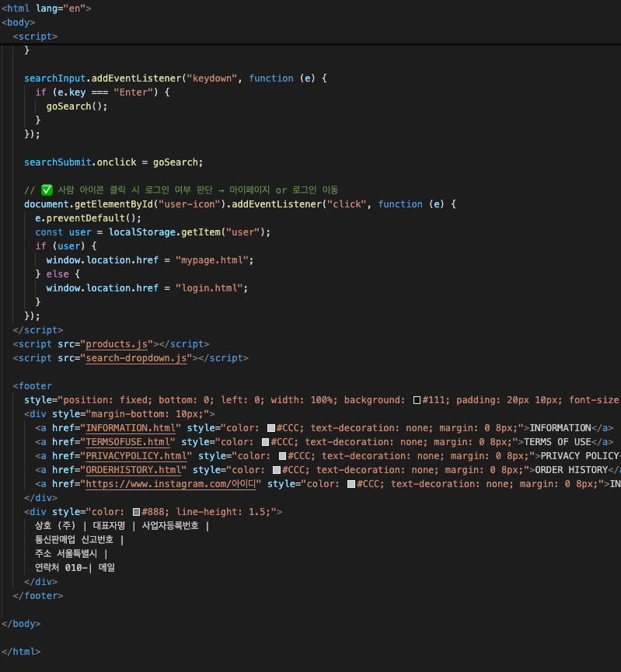Jump to the sticky script tag line

[35, 36]
